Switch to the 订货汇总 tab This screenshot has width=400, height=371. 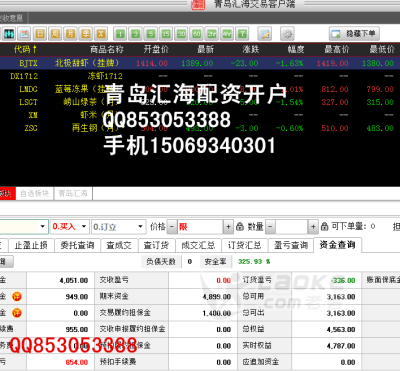(x=244, y=245)
